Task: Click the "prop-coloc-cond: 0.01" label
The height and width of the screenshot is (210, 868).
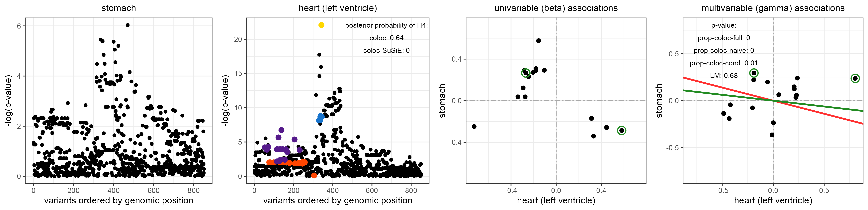Action: point(724,63)
